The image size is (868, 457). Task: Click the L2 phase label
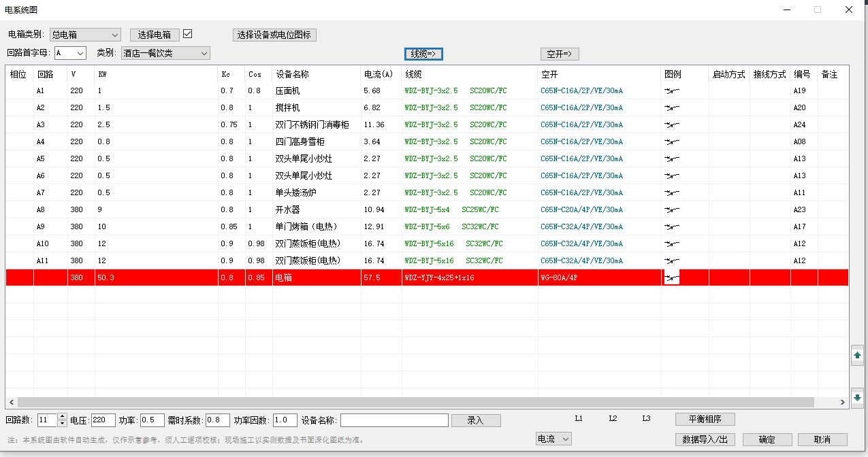[x=613, y=419]
